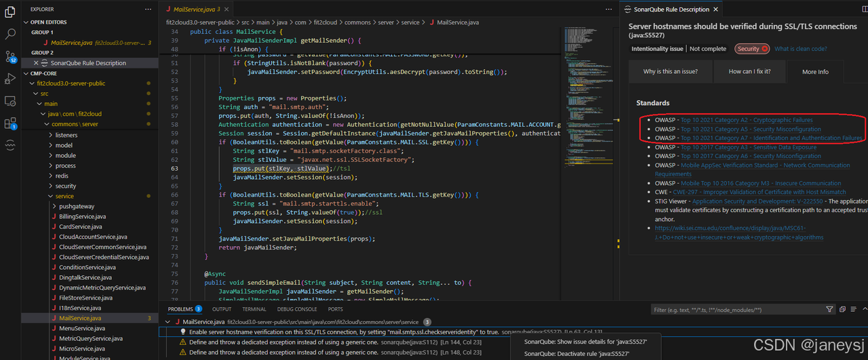Switch to the PORTS panel tab
This screenshot has width=868, height=360.
[336, 309]
